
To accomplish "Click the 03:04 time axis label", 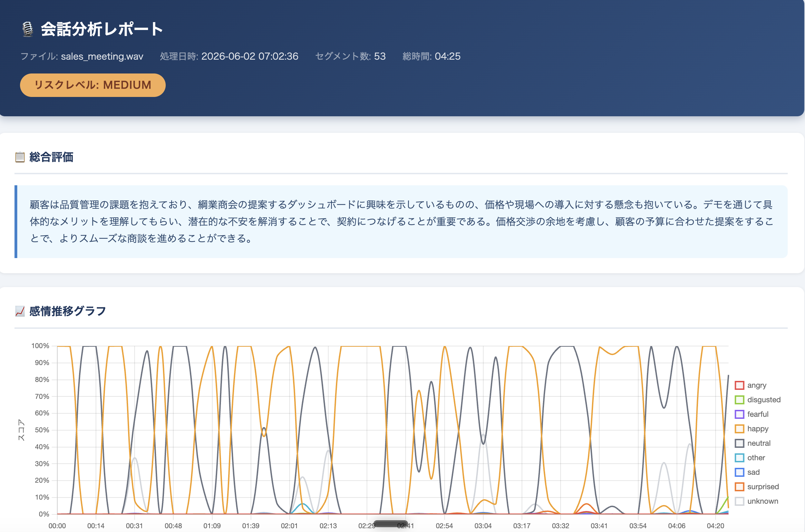I will [483, 526].
